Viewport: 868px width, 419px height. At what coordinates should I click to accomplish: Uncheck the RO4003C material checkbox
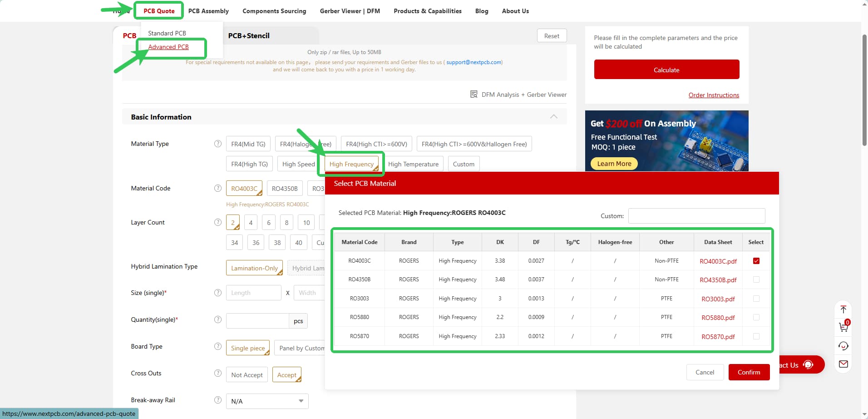pos(756,261)
